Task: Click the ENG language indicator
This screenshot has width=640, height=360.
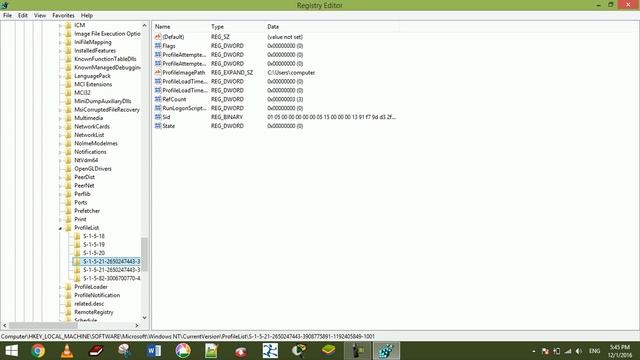Action: (x=594, y=351)
